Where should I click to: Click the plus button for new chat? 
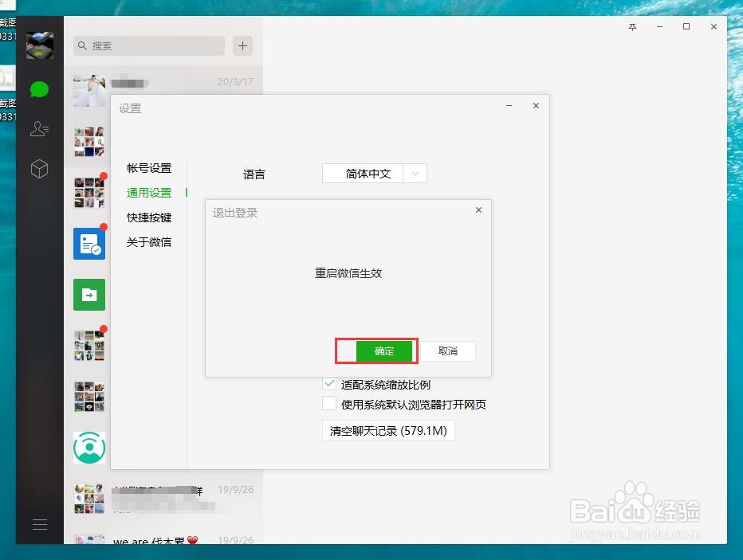242,45
